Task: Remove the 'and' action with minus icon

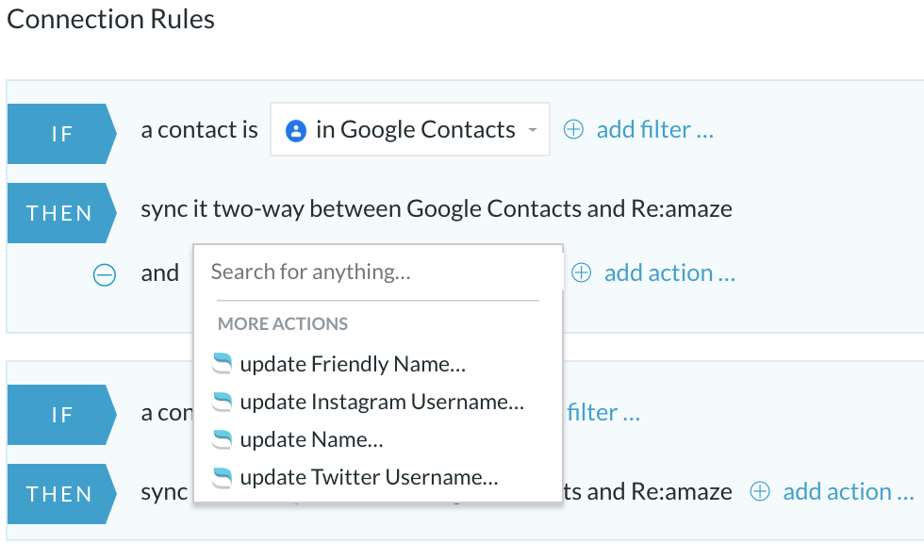Action: click(x=105, y=274)
